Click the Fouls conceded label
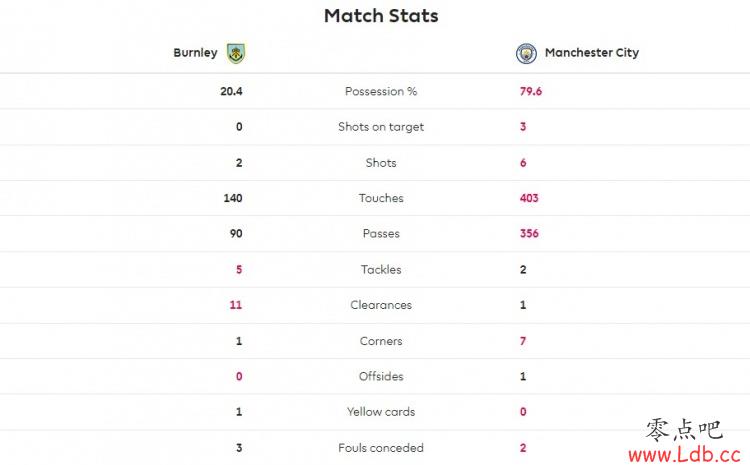The height and width of the screenshot is (465, 750). tap(381, 448)
